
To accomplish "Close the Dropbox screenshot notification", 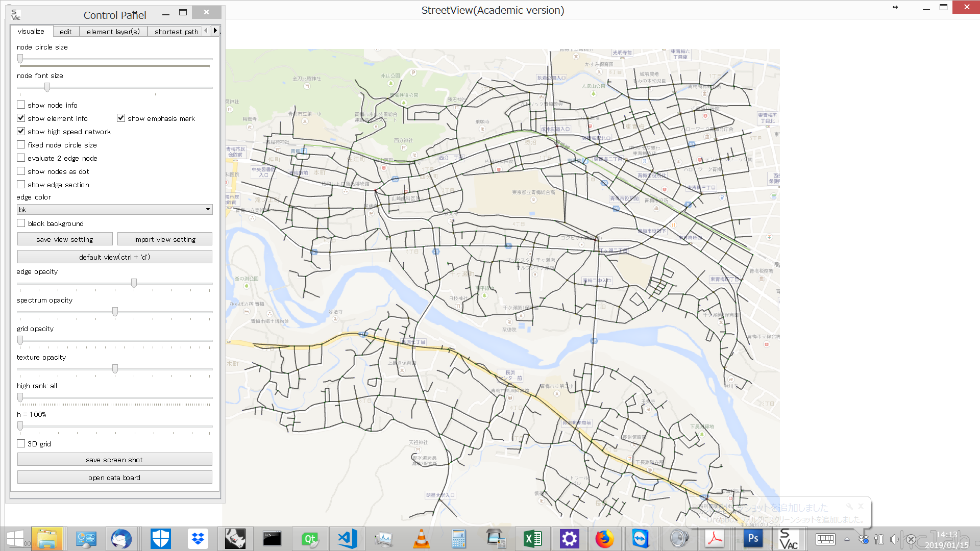I will 861,506.
